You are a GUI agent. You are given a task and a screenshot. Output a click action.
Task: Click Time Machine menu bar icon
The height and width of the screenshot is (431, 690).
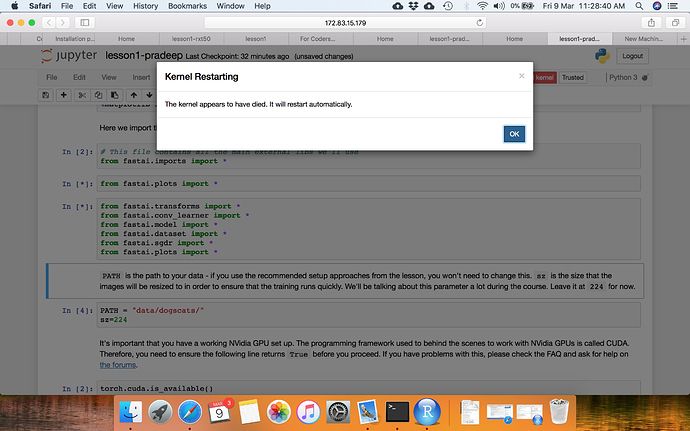(x=448, y=6)
